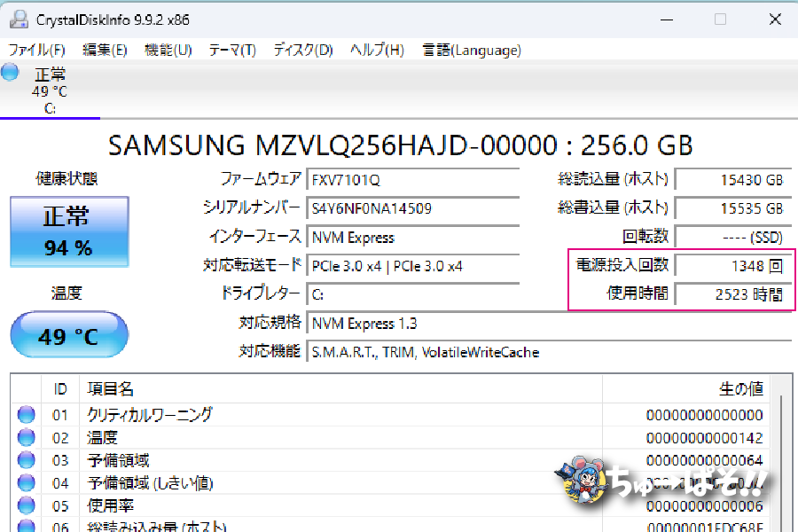This screenshot has width=798, height=532.
Task: Click the ID column header
Action: pyautogui.click(x=60, y=389)
